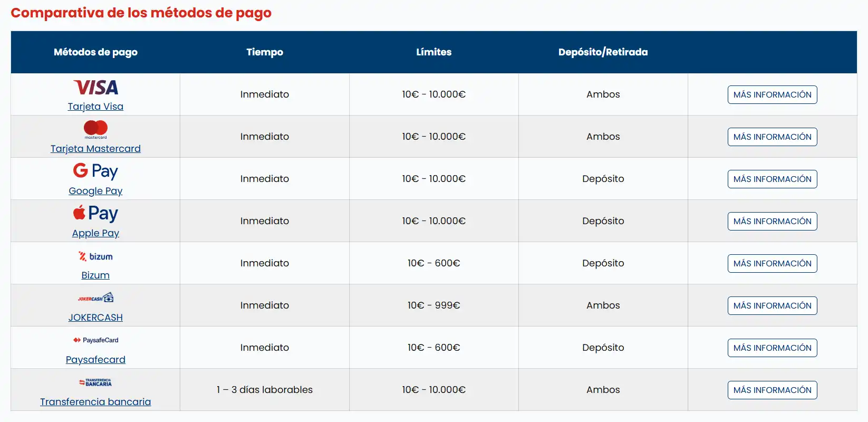Open the Tarjeta Mastercard link

click(95, 149)
